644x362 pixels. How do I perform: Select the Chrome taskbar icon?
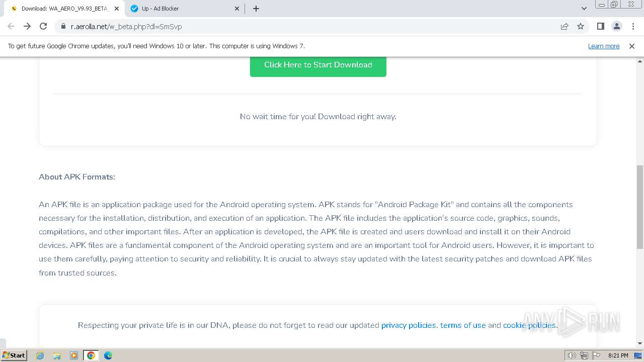(x=91, y=355)
